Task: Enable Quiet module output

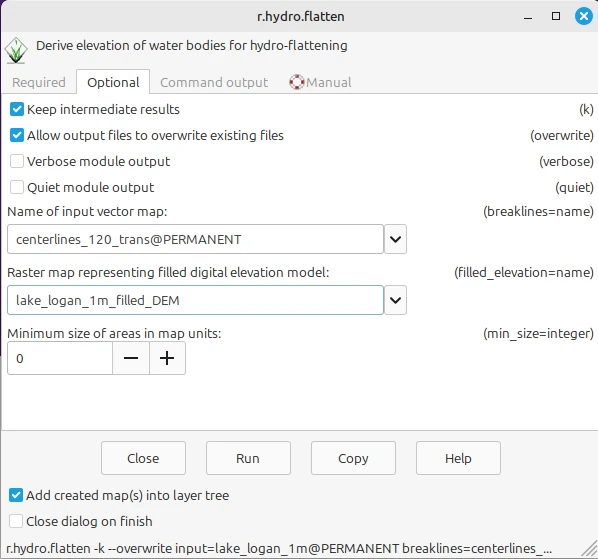Action: click(17, 187)
